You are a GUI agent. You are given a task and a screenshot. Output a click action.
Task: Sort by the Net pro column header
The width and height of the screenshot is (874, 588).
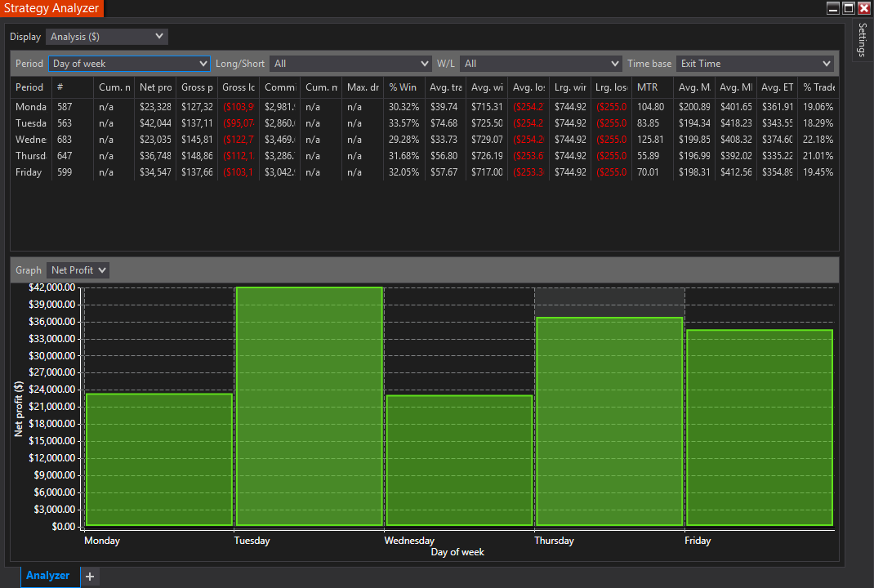click(155, 87)
